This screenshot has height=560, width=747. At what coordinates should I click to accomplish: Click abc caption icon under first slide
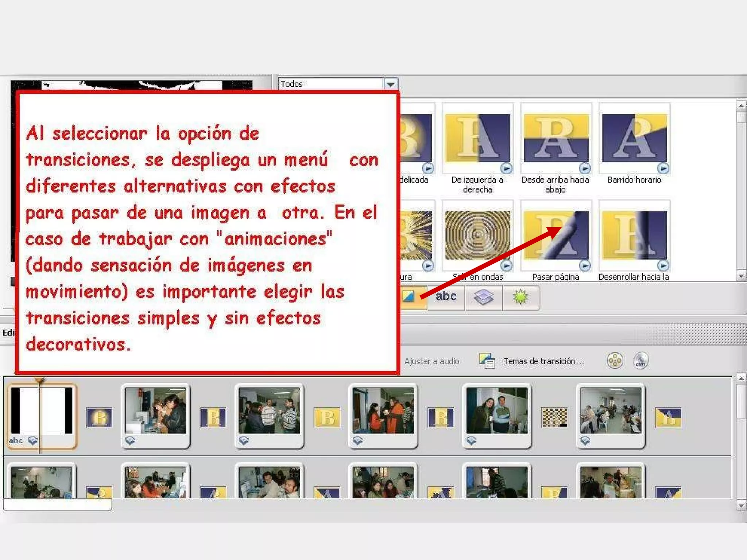16,440
